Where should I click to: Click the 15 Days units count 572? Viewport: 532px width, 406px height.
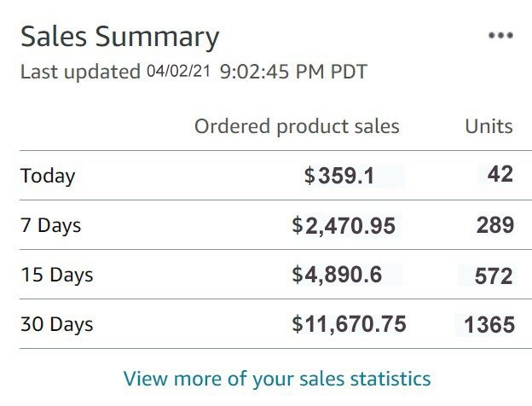[x=494, y=276]
